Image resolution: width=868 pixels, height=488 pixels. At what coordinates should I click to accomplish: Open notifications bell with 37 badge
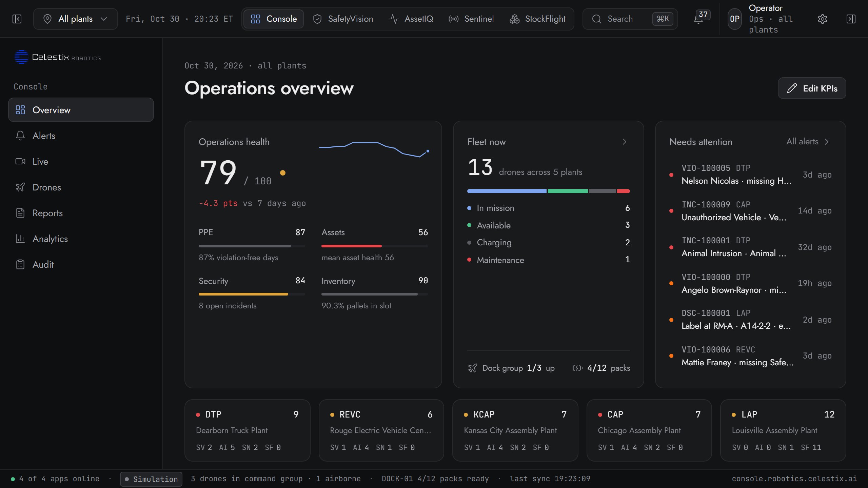tap(701, 18)
